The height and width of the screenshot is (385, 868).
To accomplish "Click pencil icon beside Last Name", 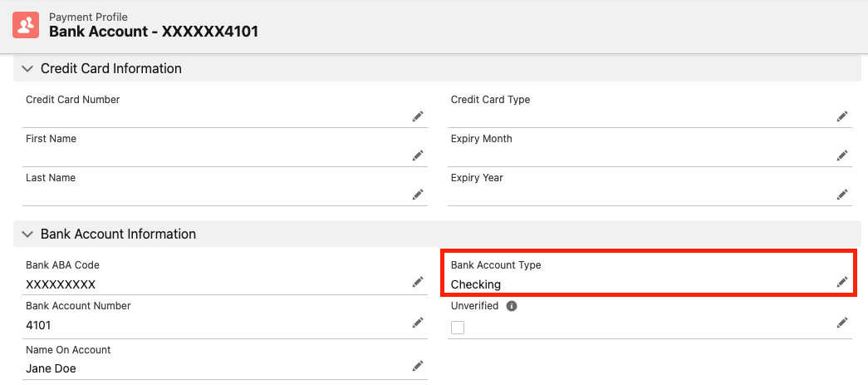I will pyautogui.click(x=418, y=195).
